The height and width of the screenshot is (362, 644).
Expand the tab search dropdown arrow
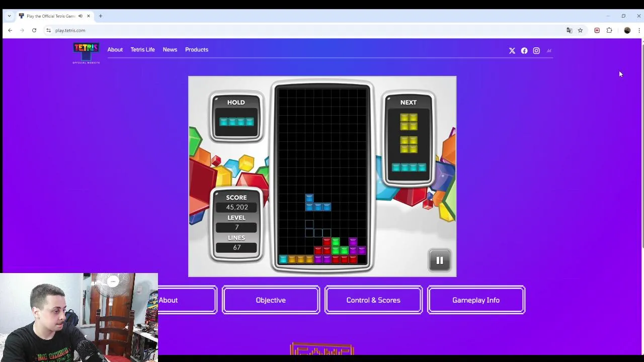click(x=9, y=16)
